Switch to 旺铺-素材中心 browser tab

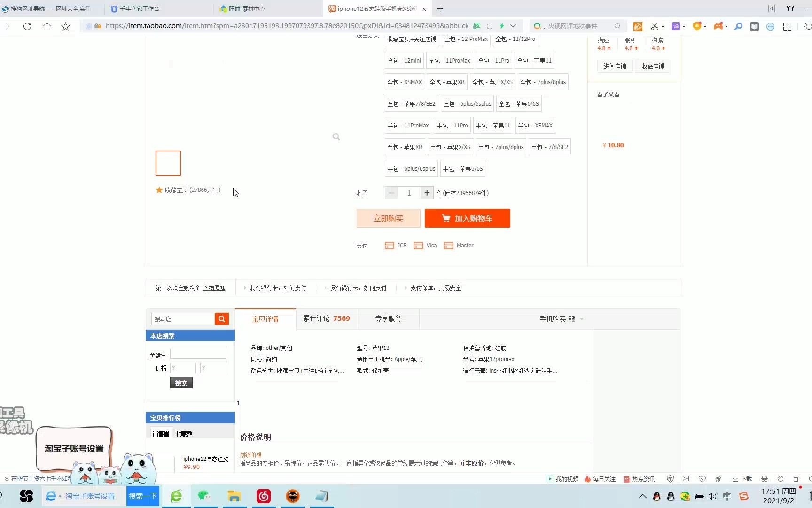pos(268,8)
